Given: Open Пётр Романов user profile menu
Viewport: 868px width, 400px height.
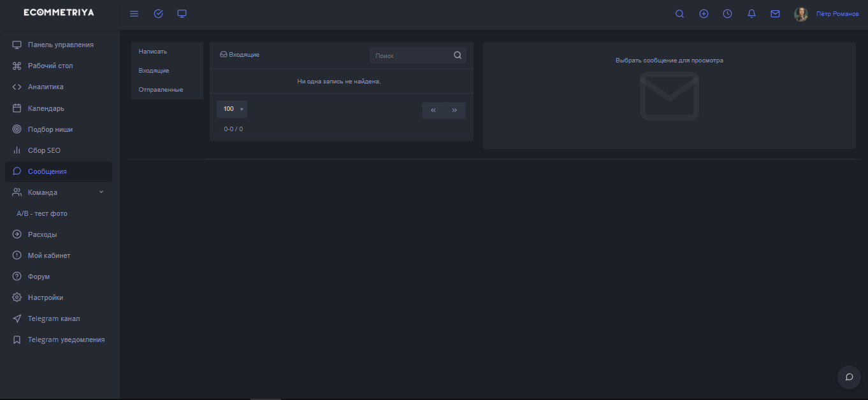Looking at the screenshot, I should pyautogui.click(x=837, y=14).
